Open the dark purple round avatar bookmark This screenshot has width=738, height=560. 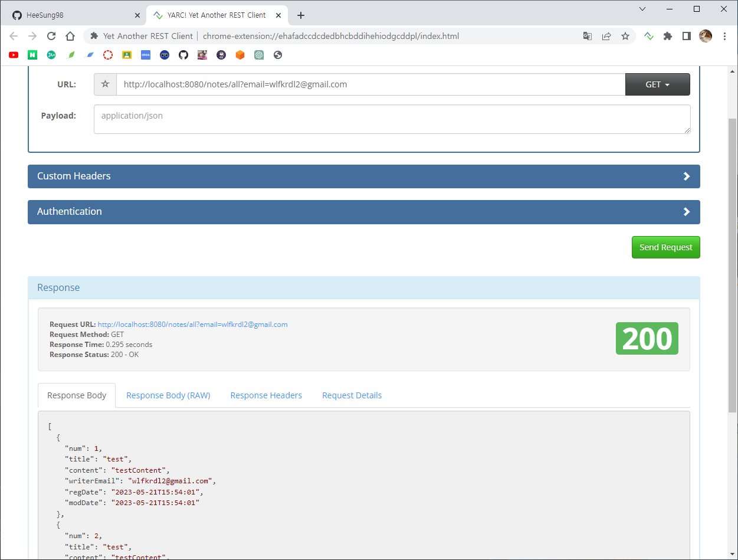coord(221,55)
